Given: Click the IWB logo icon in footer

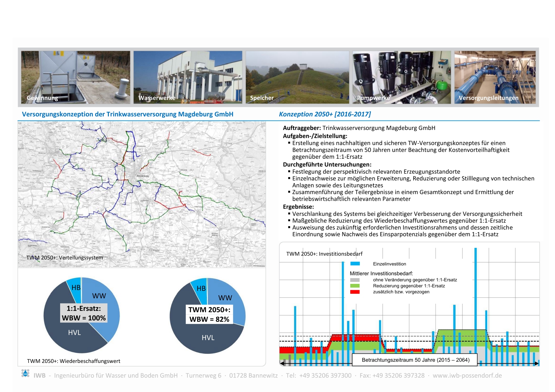Looking at the screenshot, I should tap(25, 373).
